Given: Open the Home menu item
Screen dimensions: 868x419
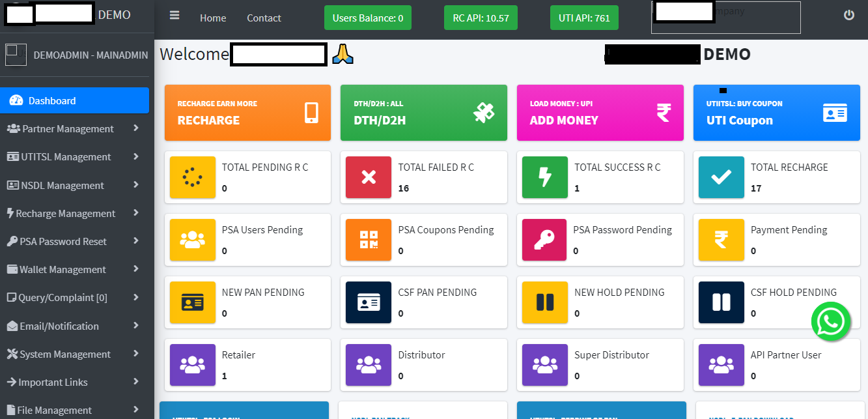Looking at the screenshot, I should (x=213, y=18).
